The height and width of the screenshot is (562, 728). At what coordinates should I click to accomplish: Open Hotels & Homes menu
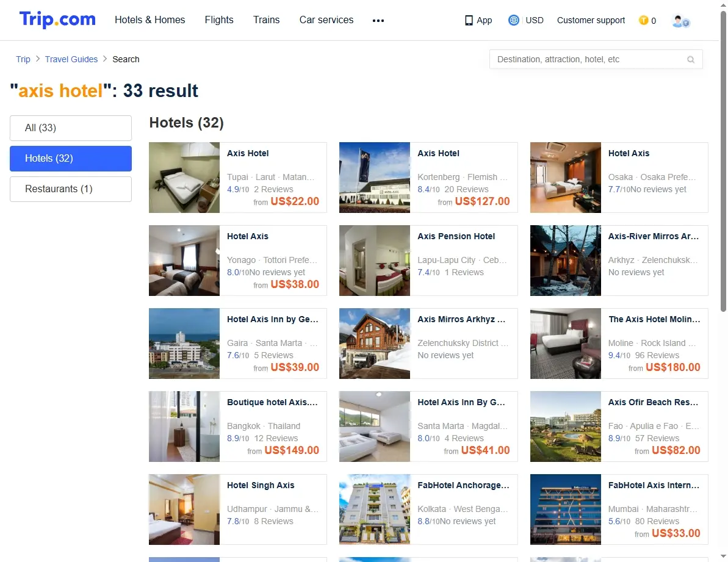tap(150, 20)
